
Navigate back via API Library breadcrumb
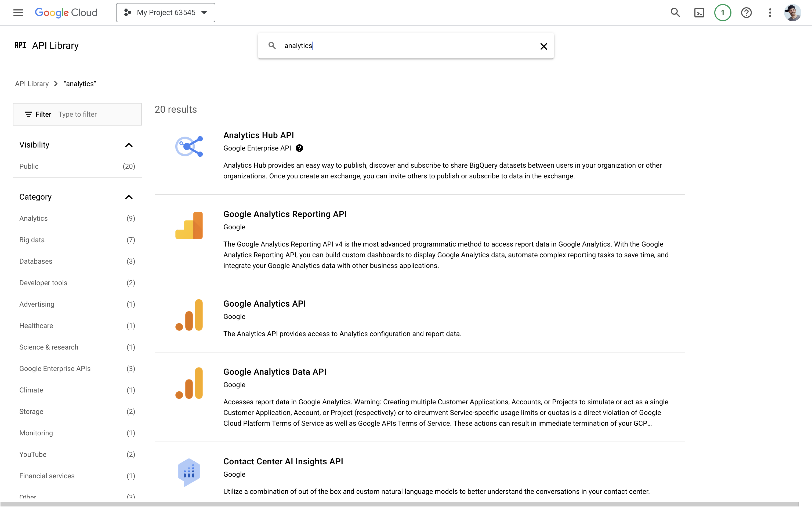pyautogui.click(x=31, y=83)
